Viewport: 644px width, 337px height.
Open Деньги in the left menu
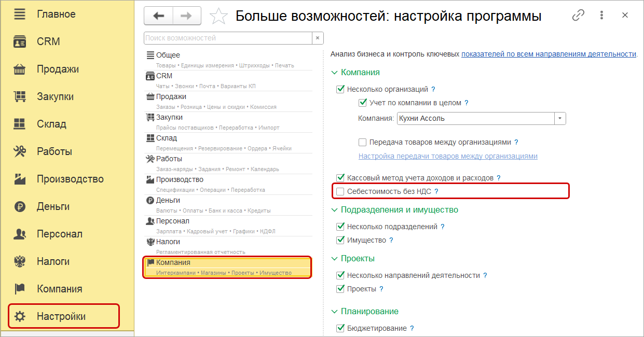coord(53,206)
